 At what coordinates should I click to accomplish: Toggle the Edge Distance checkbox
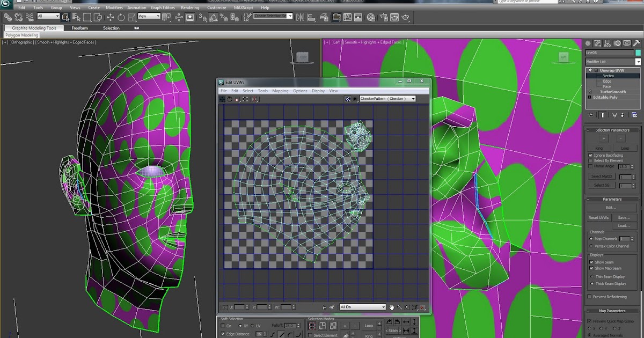tap(224, 334)
